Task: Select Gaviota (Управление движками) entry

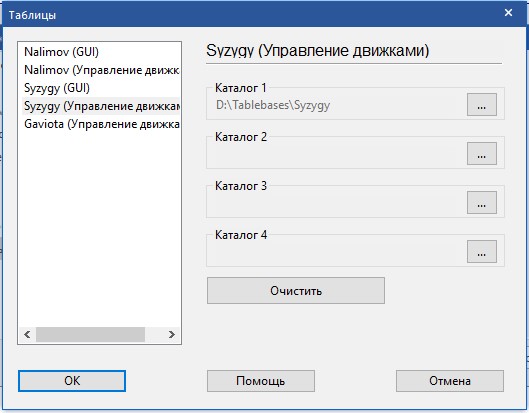Action: (x=101, y=124)
